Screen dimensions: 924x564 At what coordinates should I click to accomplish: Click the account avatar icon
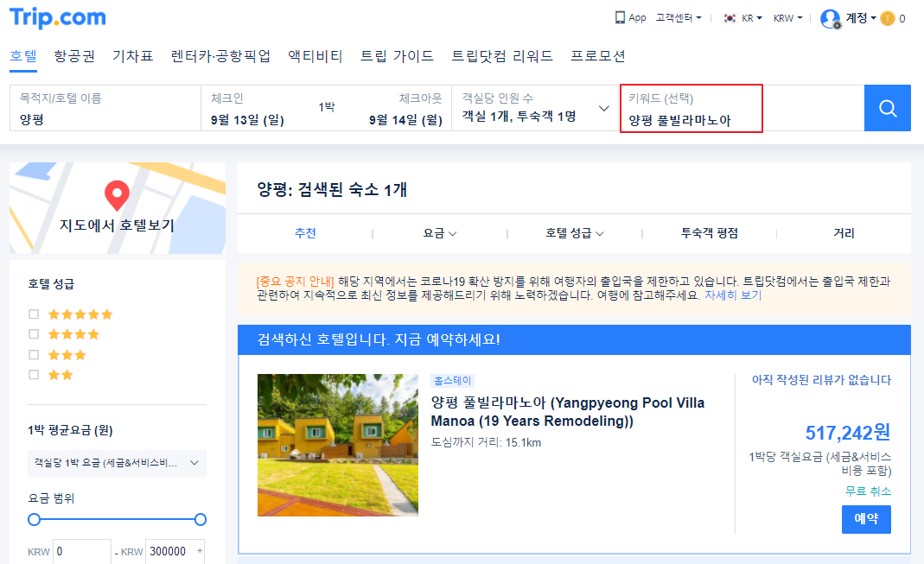coord(831,19)
